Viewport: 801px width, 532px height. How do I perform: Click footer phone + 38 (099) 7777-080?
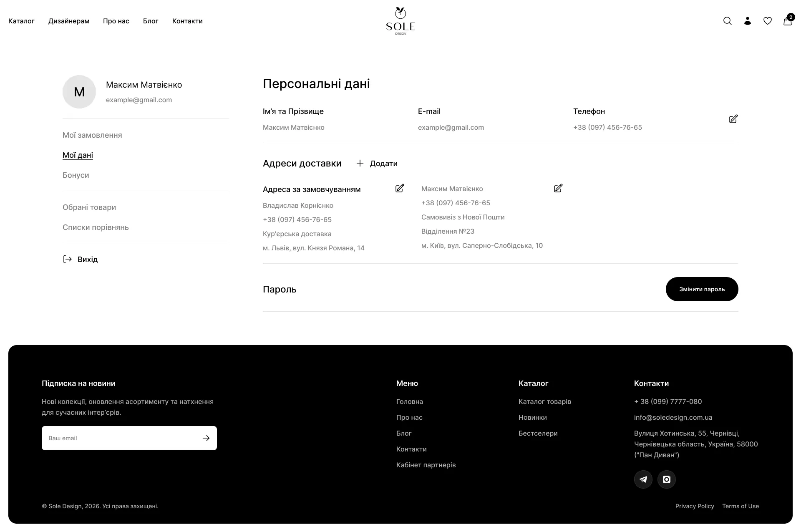point(667,401)
